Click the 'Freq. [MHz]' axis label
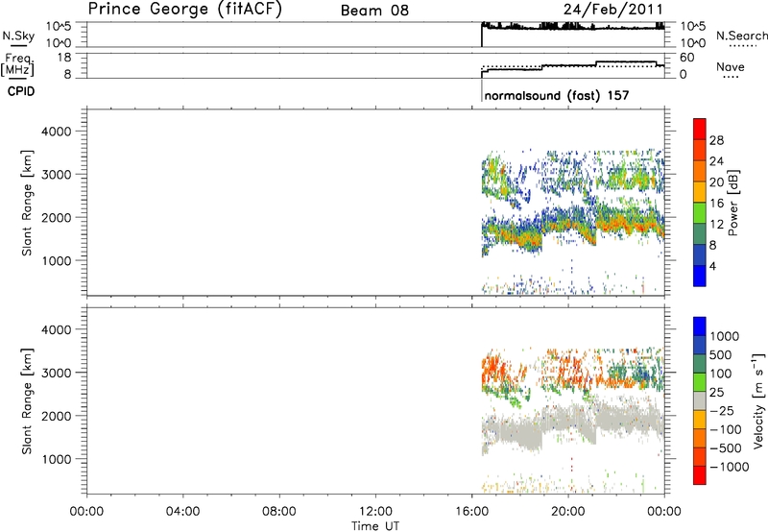Image resolution: width=768 pixels, height=532 pixels. point(17,65)
